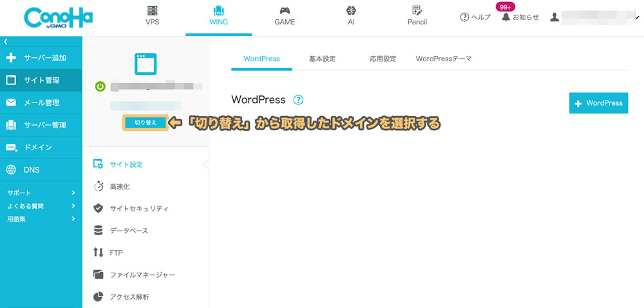
Task: Toggle the green site power status icon
Action: click(100, 86)
